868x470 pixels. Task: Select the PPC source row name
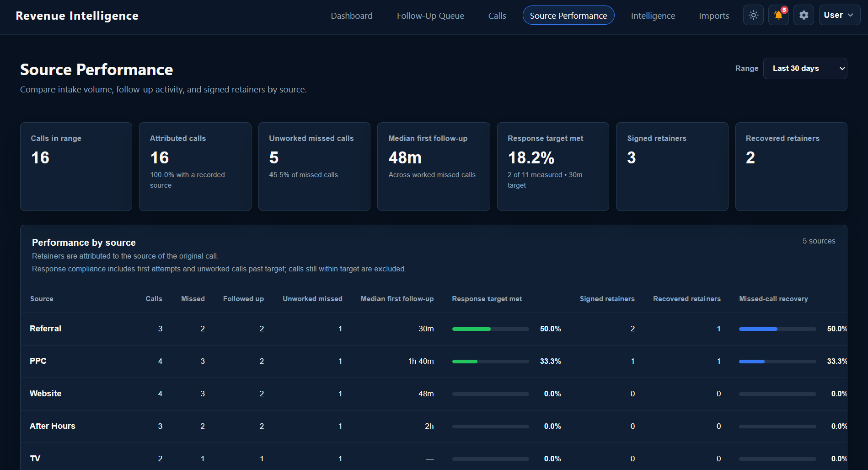tap(38, 361)
